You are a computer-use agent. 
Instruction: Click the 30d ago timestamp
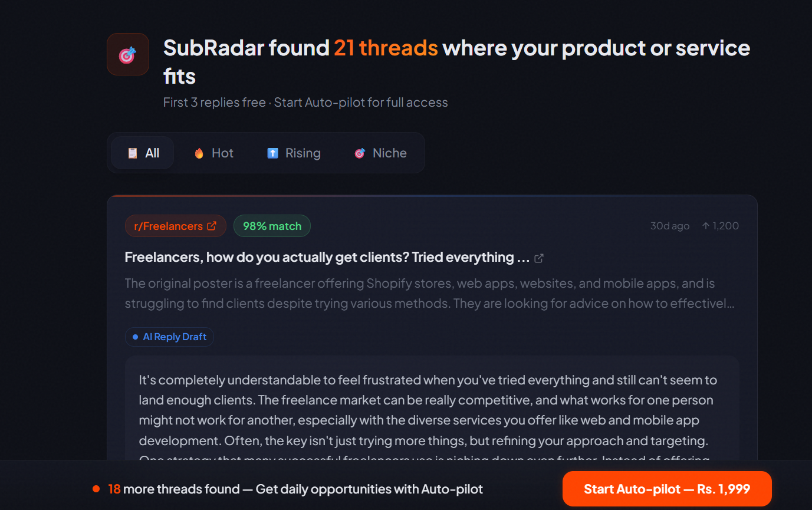pyautogui.click(x=669, y=225)
